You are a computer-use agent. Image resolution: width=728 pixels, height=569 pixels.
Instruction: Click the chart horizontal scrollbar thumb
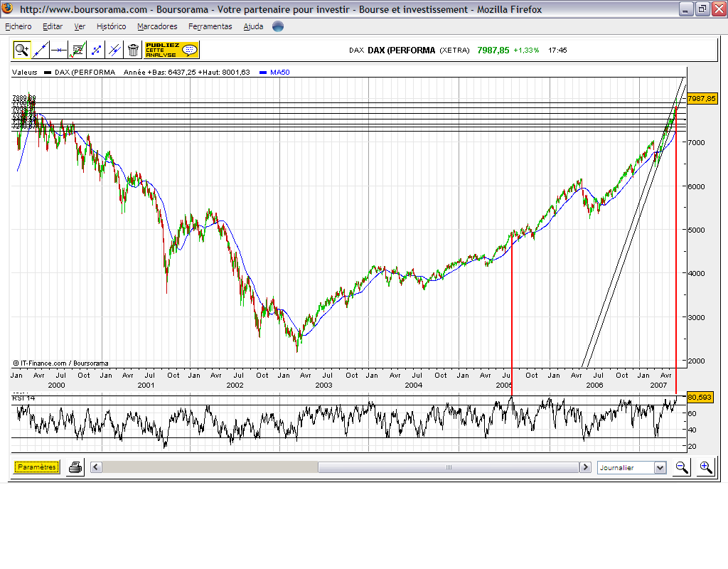[x=449, y=467]
